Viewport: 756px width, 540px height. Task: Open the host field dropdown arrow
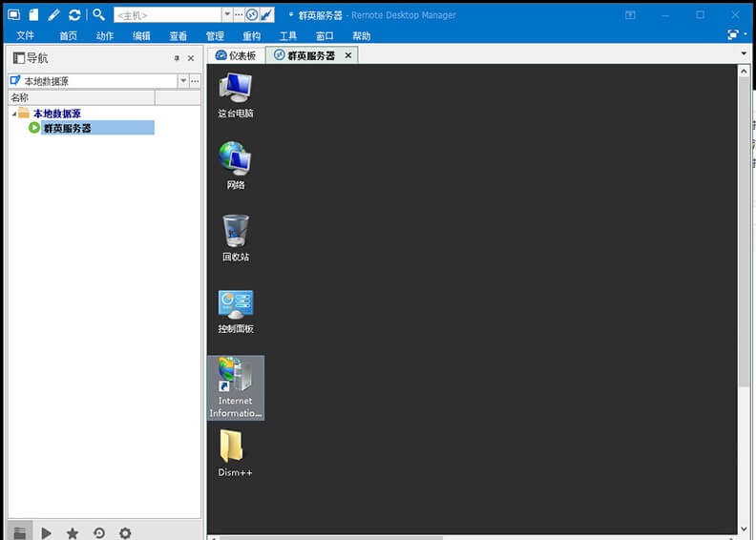pyautogui.click(x=227, y=15)
